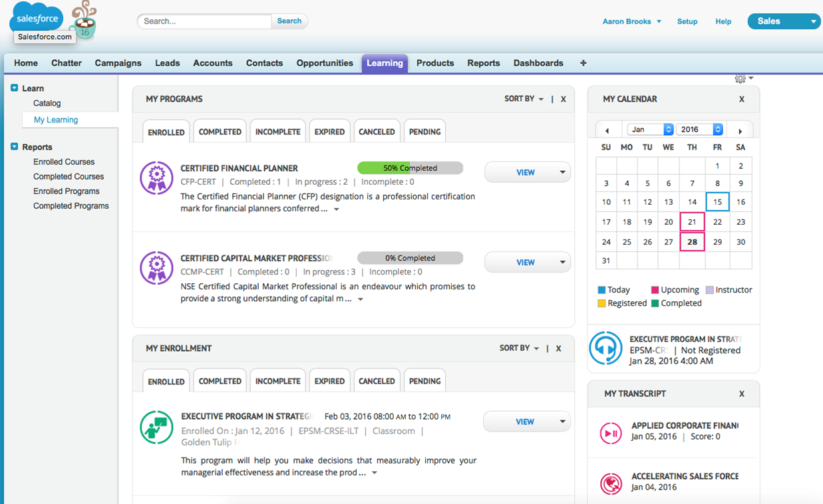Screen dimensions: 823x504
Task: Switch to the Home tab
Action: pos(26,63)
